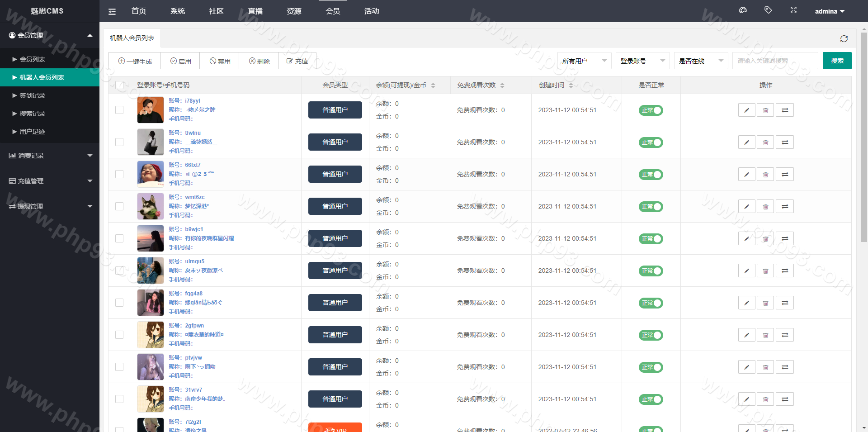This screenshot has height=432, width=868.
Task: Check the select-all checkbox in table header
Action: pyautogui.click(x=119, y=85)
